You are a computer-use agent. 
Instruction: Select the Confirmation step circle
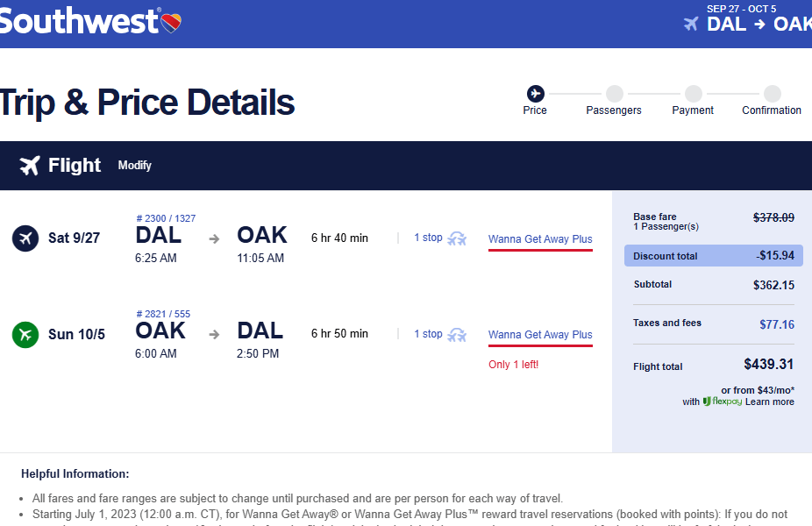pos(772,94)
